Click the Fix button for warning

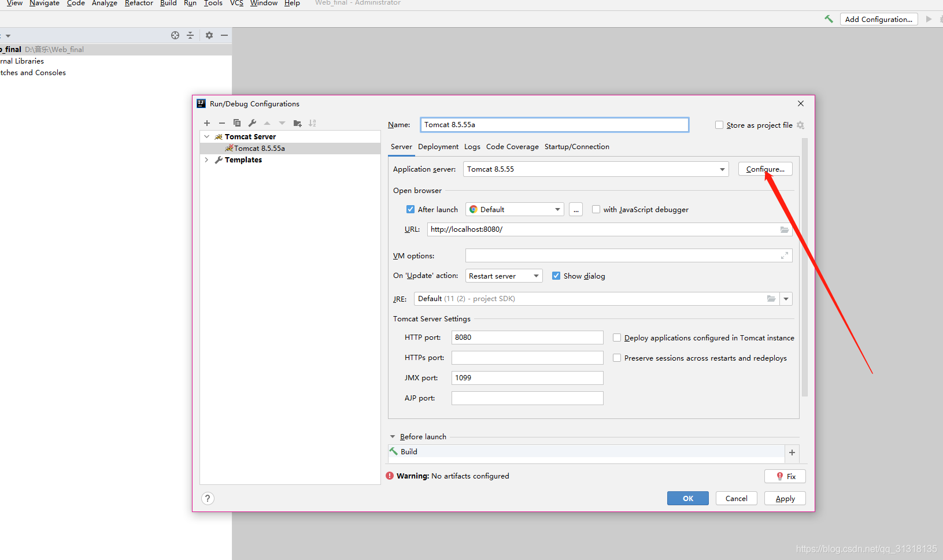point(785,476)
